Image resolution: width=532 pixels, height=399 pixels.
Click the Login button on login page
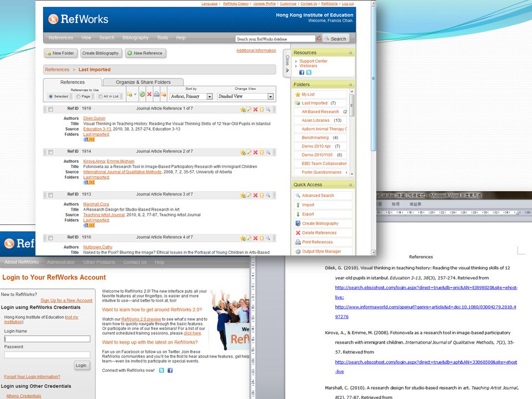click(81, 365)
